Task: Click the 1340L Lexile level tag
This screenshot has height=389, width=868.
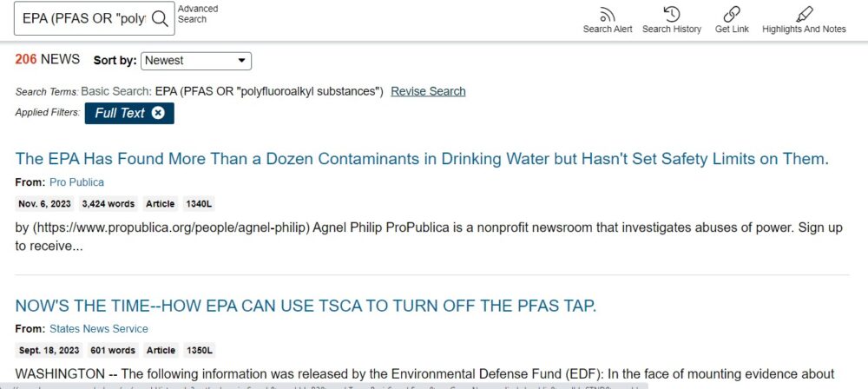Action: tap(199, 204)
